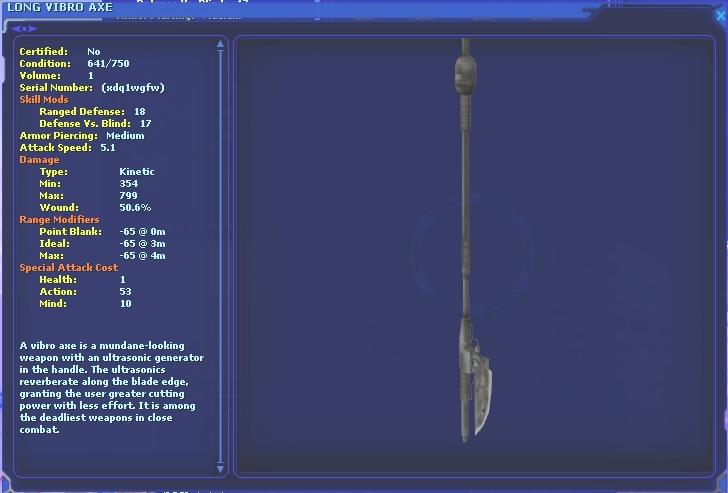Click the scroll-up arrow in stats panel
The width and height of the screenshot is (728, 493).
[221, 45]
